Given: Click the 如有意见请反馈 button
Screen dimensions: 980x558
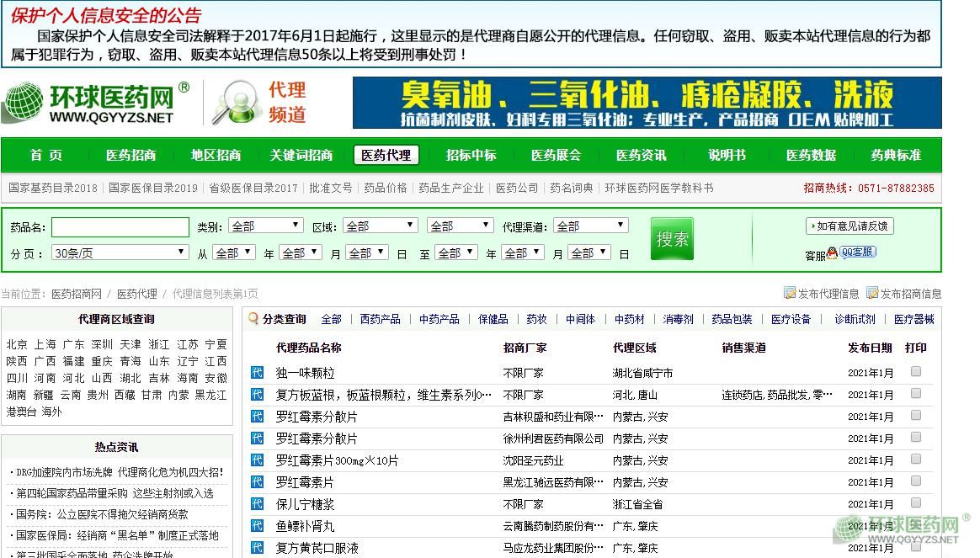Looking at the screenshot, I should tap(850, 226).
